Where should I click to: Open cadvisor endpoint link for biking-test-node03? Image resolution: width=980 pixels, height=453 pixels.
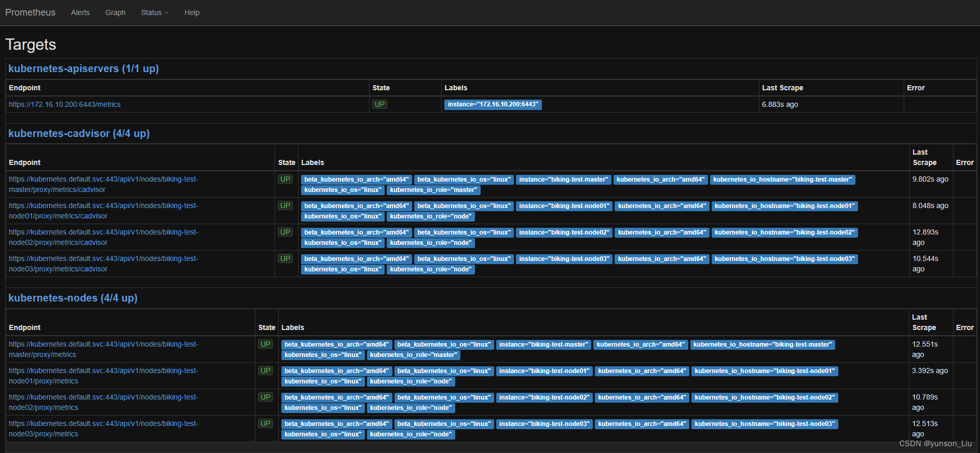point(103,264)
